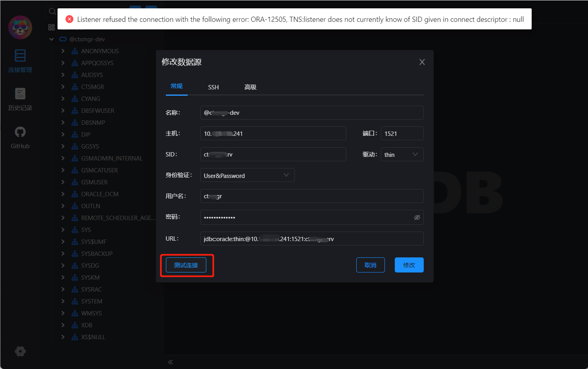The width and height of the screenshot is (588, 369).
Task: Click the search magnifier above the tree
Action: (52, 11)
